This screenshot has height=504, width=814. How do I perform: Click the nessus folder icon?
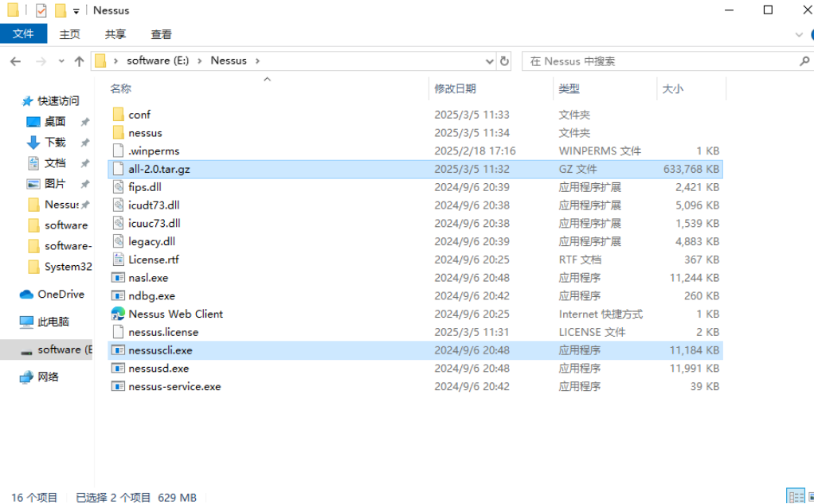[x=119, y=132]
